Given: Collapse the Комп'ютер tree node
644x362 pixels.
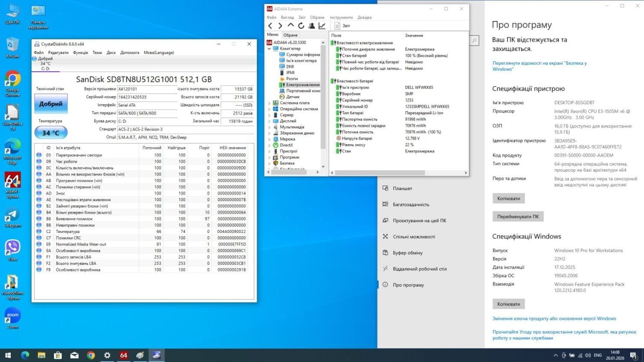Looking at the screenshot, I should pos(269,49).
